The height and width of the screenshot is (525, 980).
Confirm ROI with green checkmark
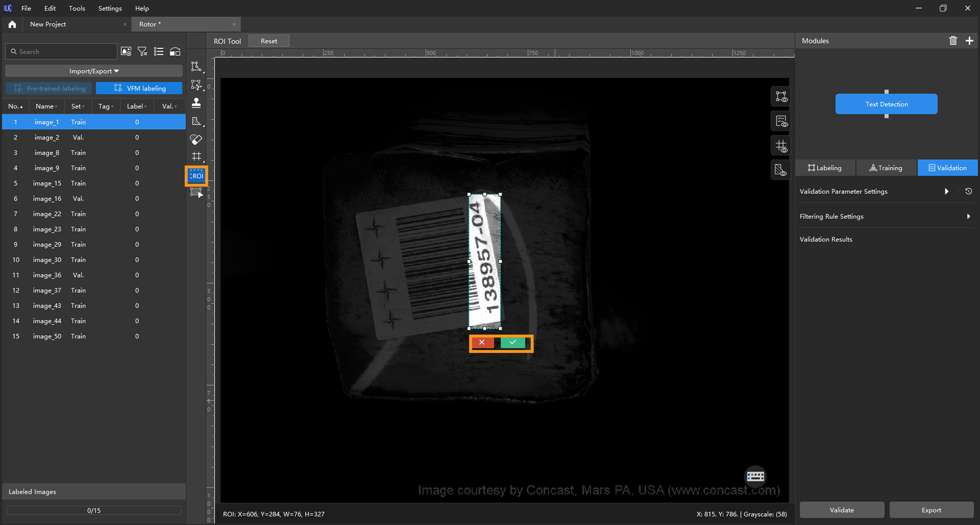[x=512, y=343]
